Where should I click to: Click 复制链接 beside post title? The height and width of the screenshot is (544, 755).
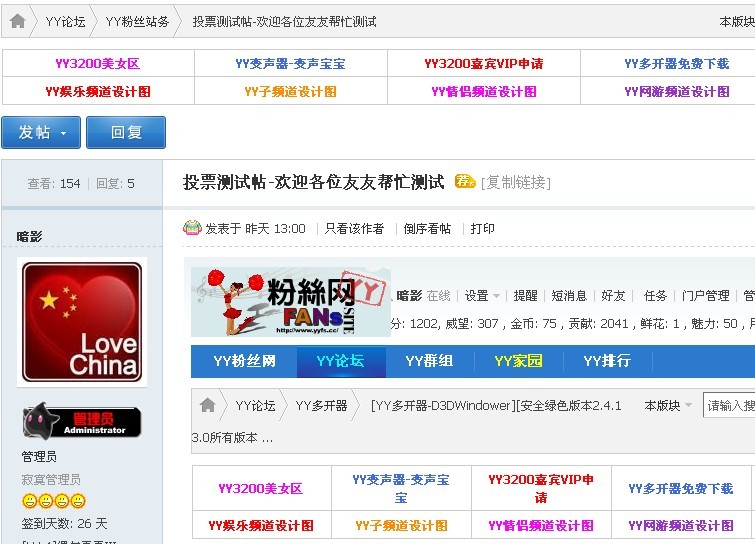click(x=516, y=182)
